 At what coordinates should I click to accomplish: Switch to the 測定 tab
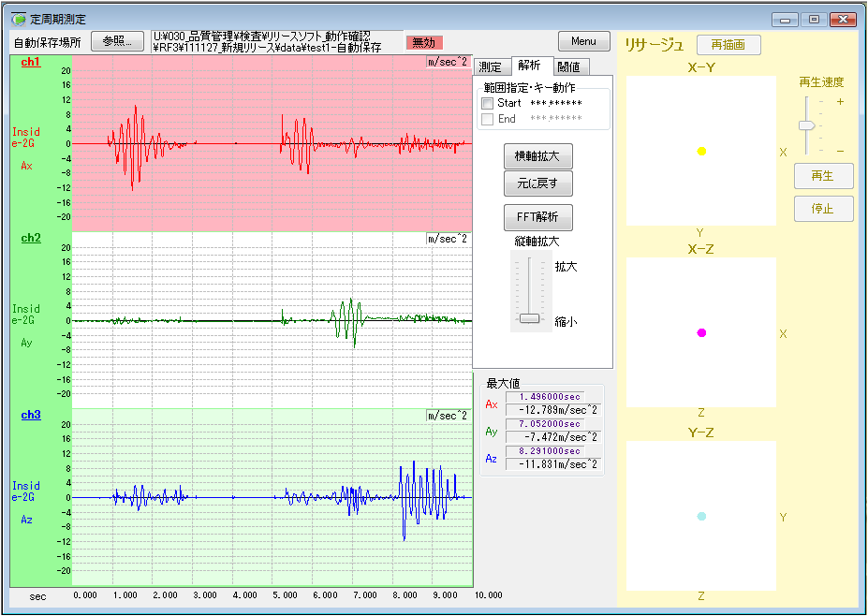click(x=491, y=67)
